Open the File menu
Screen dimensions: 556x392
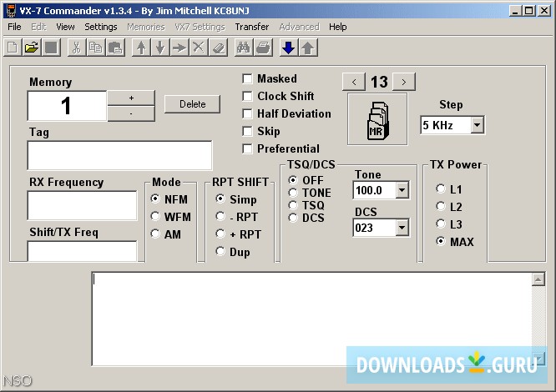click(14, 27)
